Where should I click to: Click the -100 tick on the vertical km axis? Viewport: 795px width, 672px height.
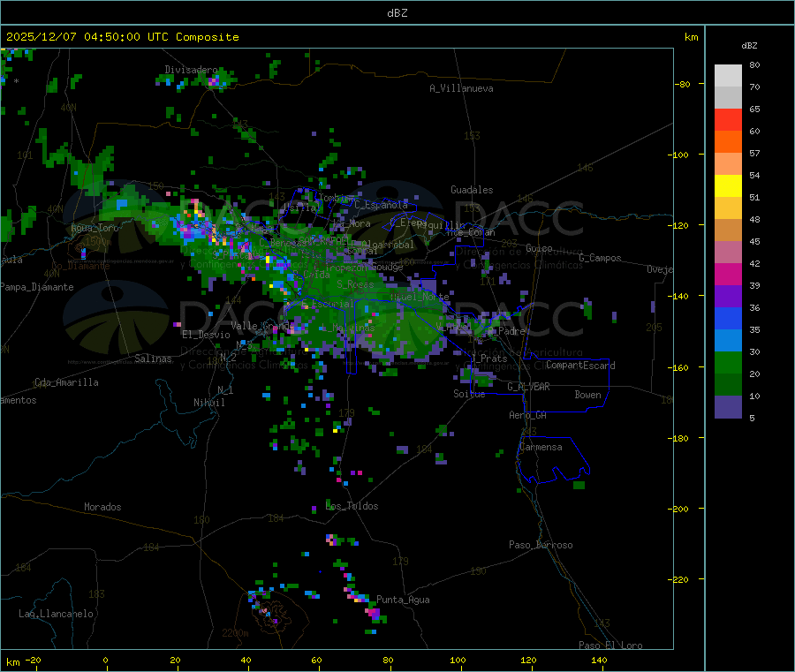(678, 155)
